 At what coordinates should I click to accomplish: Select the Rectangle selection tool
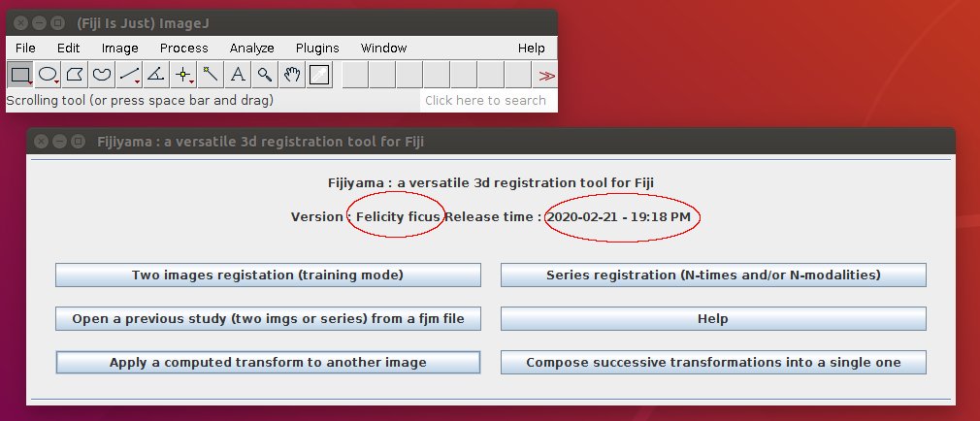(x=20, y=75)
